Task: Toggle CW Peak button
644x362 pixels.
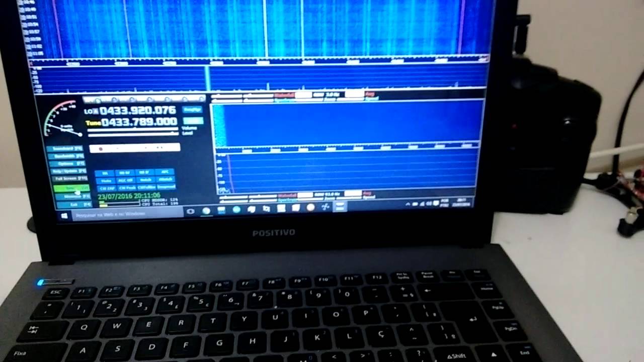Action: pos(127,188)
